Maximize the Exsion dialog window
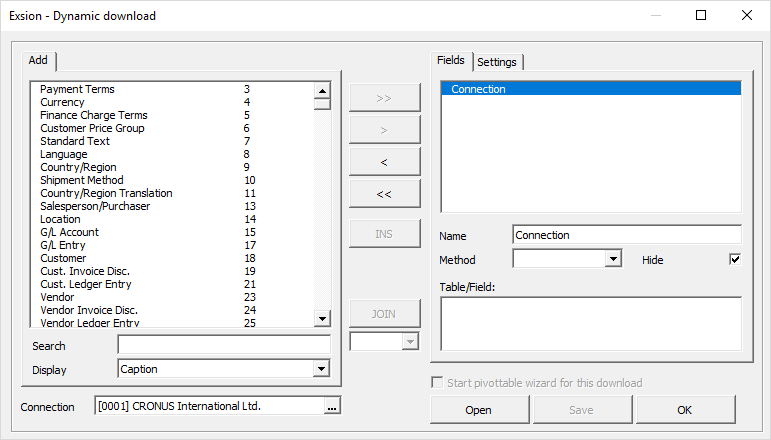 pos(701,15)
